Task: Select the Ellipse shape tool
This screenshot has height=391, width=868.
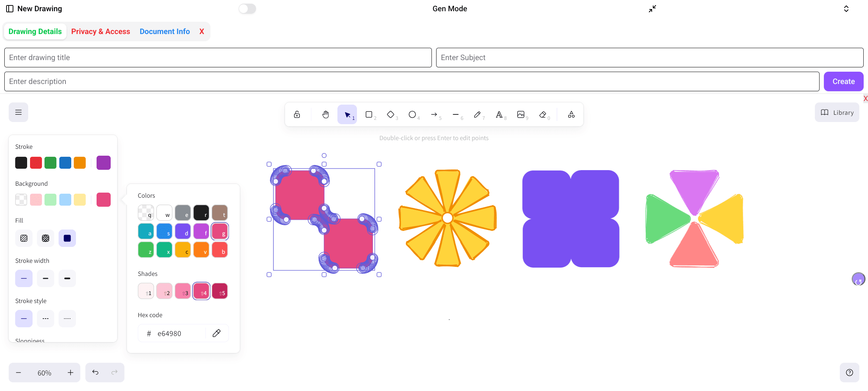Action: (412, 114)
